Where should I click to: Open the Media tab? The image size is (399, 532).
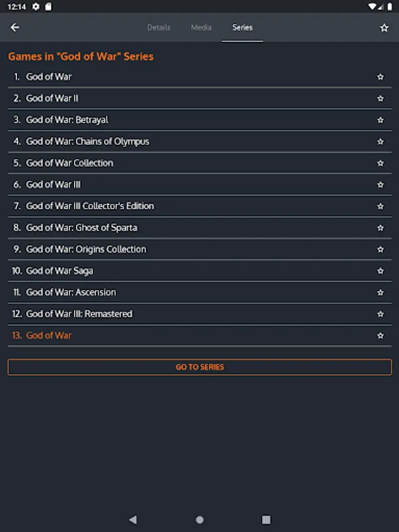201,28
